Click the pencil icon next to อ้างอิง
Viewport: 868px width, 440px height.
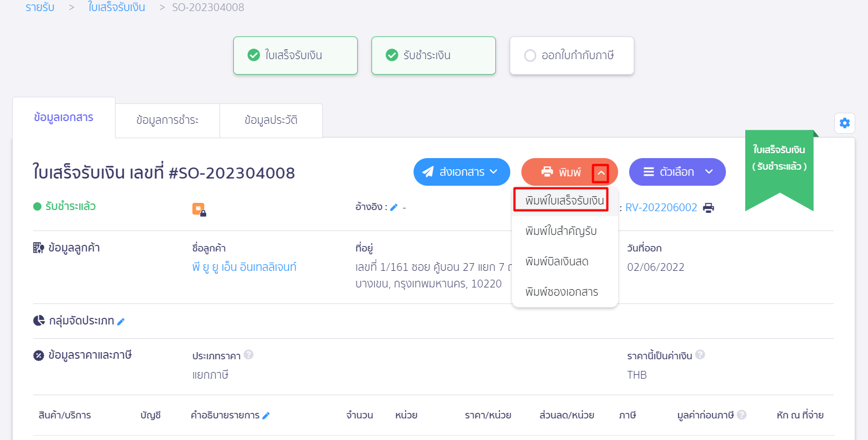pos(394,207)
